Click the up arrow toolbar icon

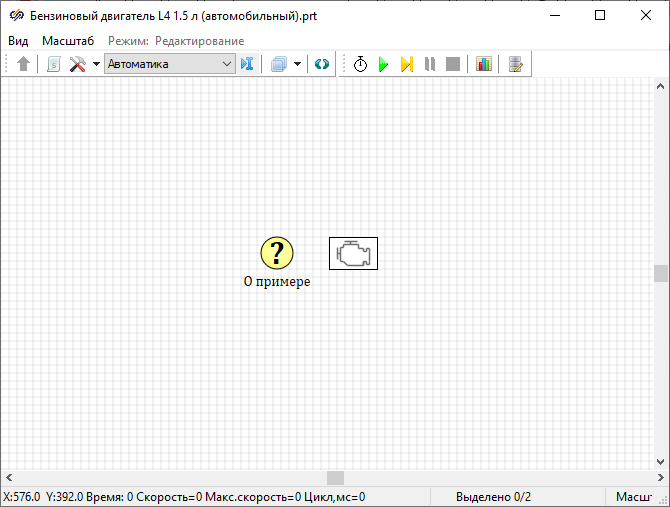click(x=24, y=64)
